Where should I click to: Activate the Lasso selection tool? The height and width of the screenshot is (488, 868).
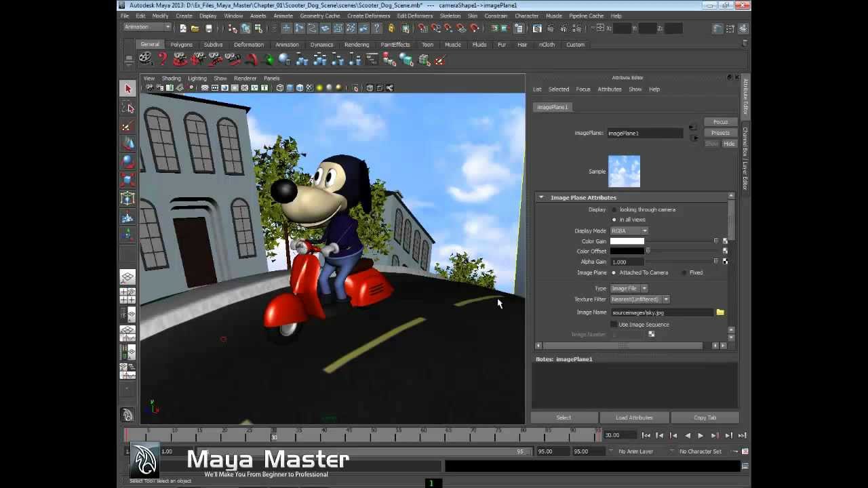point(127,108)
